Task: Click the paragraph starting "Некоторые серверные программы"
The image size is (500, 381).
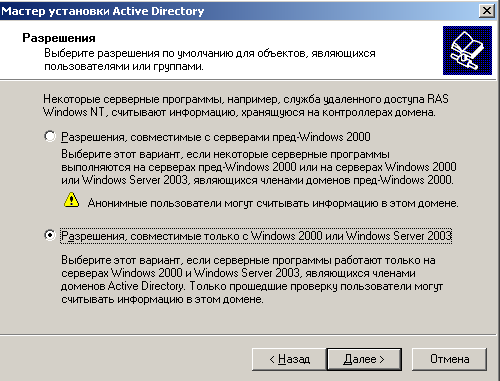Action: click(x=246, y=105)
